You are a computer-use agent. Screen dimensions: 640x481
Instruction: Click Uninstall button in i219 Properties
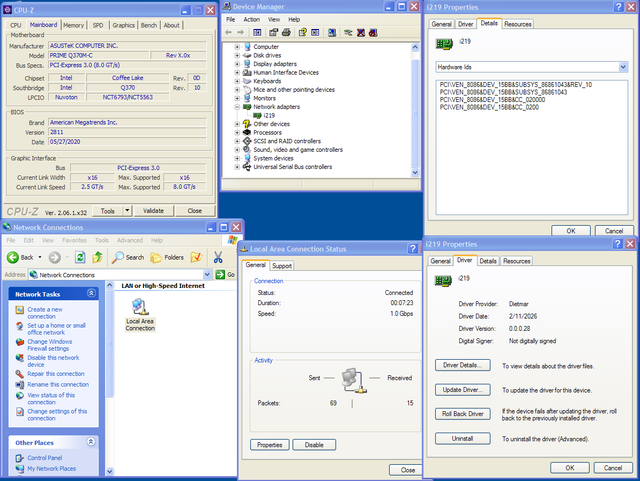462,439
